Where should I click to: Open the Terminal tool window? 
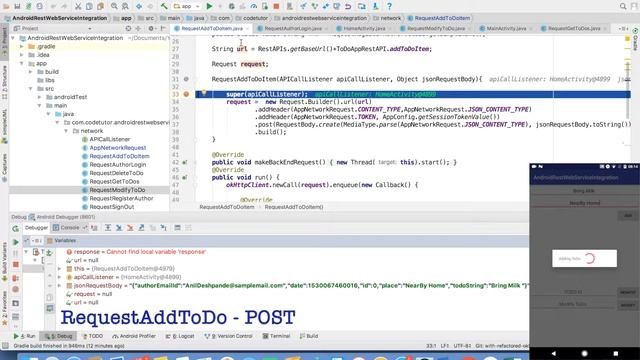coord(276,336)
